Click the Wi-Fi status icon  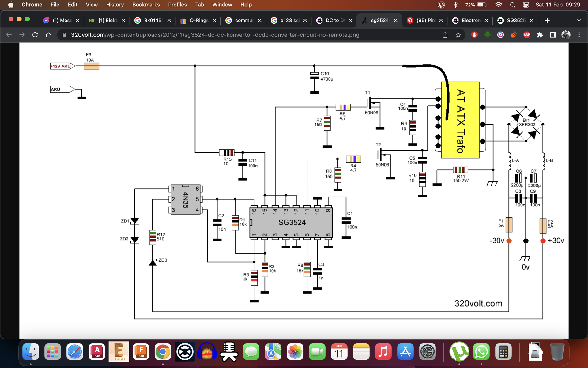[x=498, y=5]
